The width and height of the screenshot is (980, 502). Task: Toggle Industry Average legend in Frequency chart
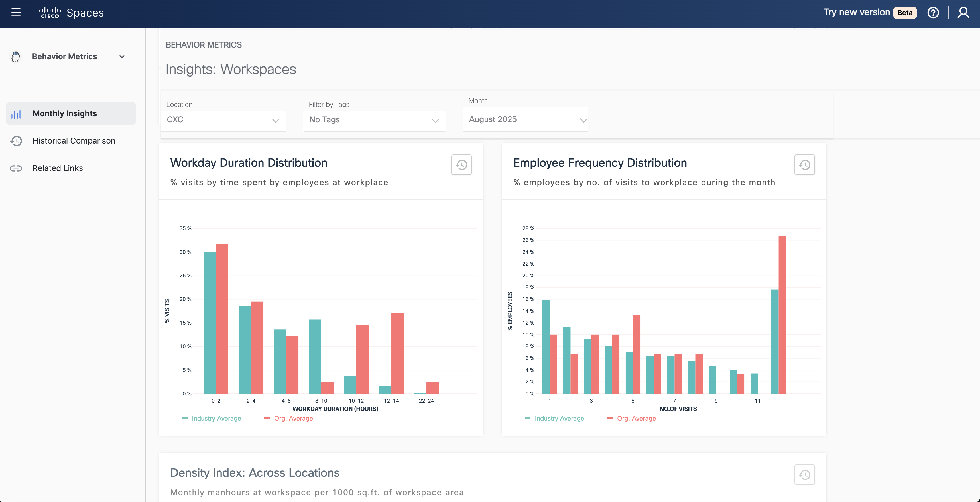pyautogui.click(x=559, y=418)
